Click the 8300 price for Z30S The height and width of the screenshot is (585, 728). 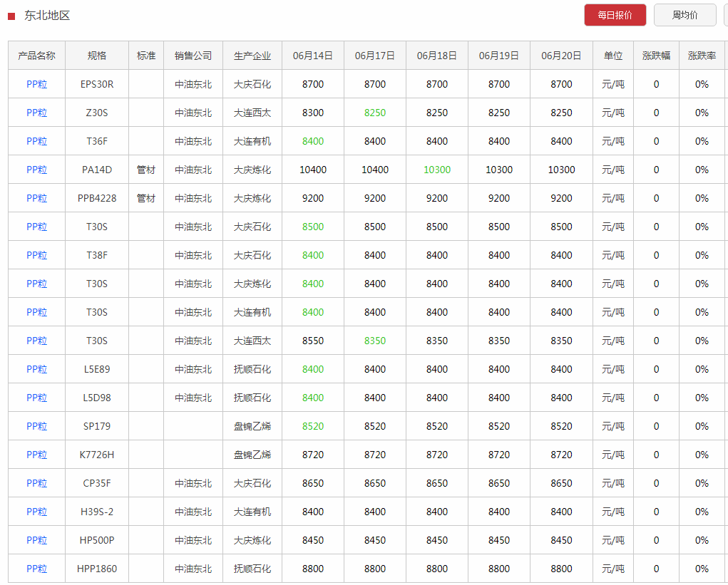coord(313,113)
